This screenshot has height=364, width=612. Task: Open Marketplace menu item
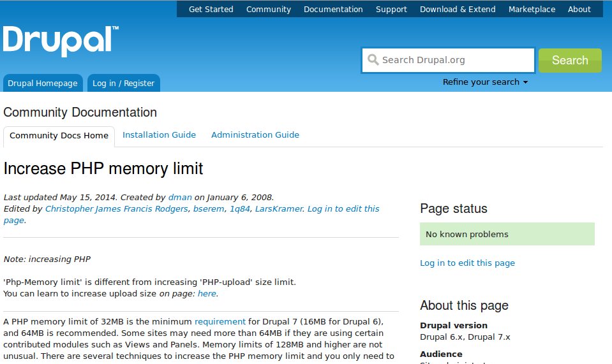click(532, 9)
